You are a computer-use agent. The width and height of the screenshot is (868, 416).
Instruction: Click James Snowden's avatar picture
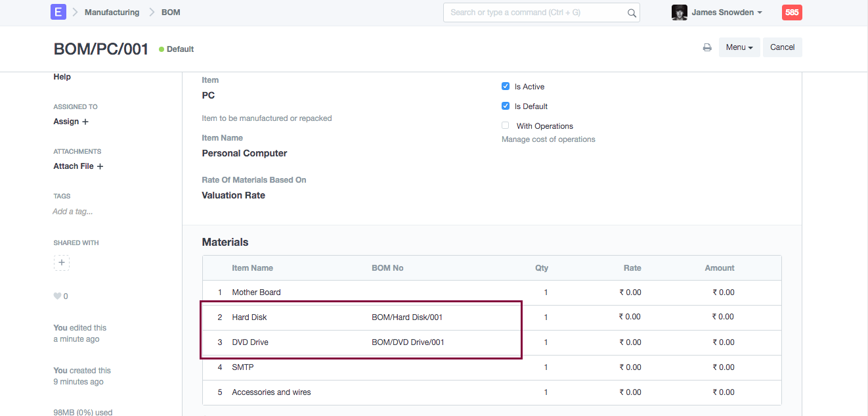(679, 12)
